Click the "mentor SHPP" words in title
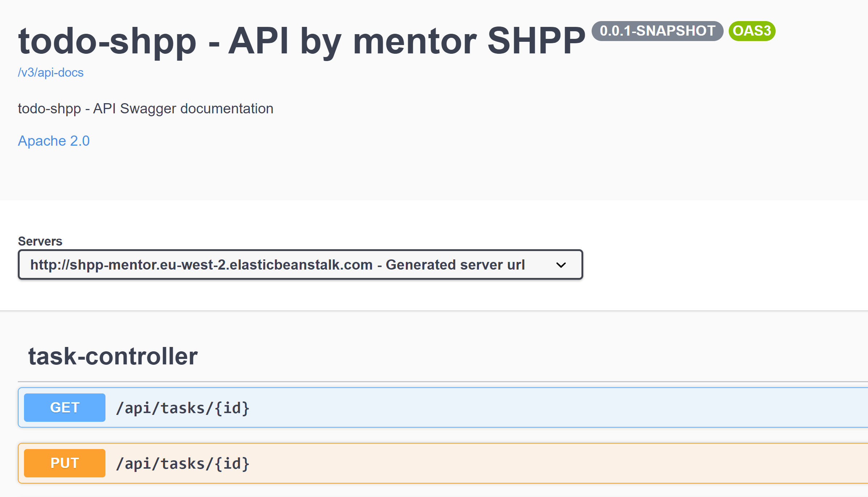 pos(469,41)
